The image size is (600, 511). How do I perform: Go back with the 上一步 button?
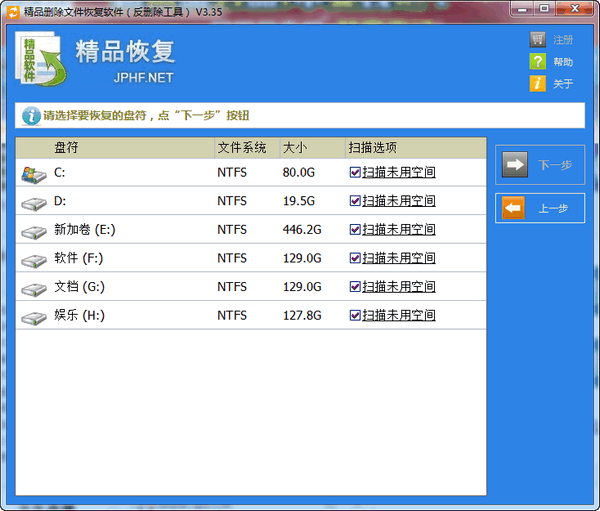pos(540,208)
